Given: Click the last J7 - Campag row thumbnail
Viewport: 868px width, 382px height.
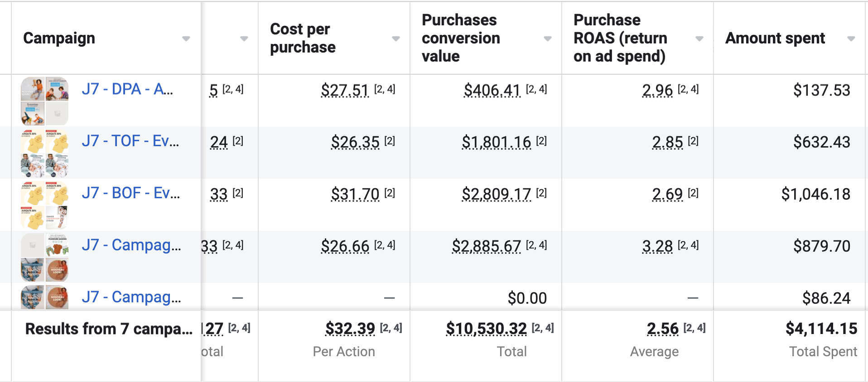Looking at the screenshot, I should pos(44,297).
